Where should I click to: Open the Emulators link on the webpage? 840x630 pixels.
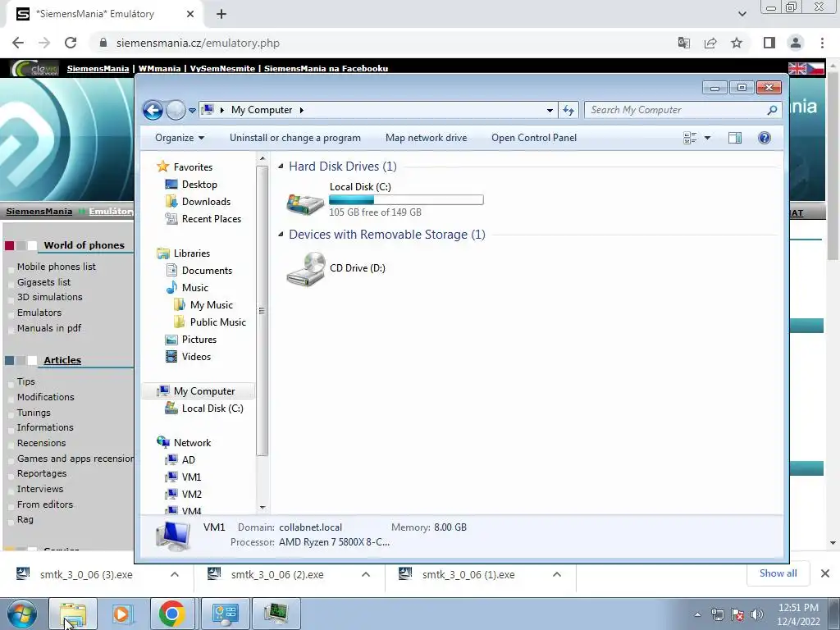pyautogui.click(x=39, y=313)
